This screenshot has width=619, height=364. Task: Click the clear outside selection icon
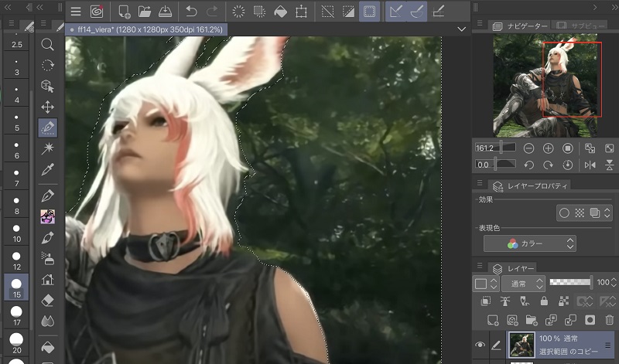point(259,12)
